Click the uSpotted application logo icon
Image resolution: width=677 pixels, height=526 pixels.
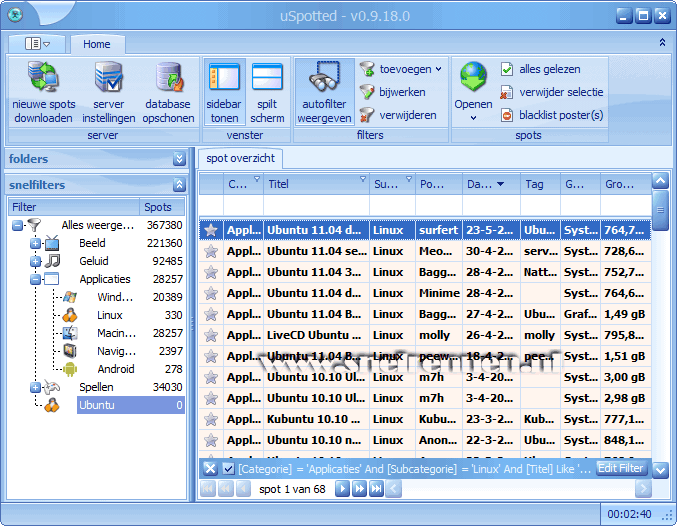point(15,15)
